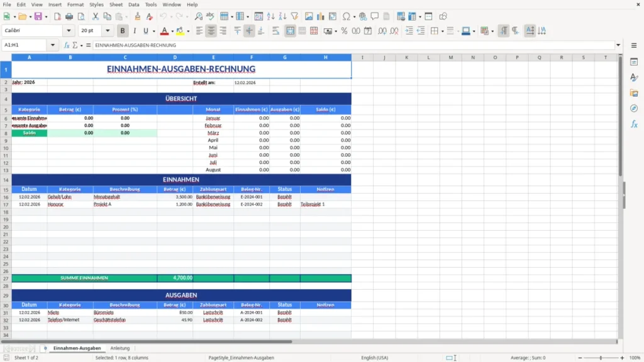Add a decimal place
Image resolution: width=644 pixels, height=362 pixels.
(x=382, y=31)
